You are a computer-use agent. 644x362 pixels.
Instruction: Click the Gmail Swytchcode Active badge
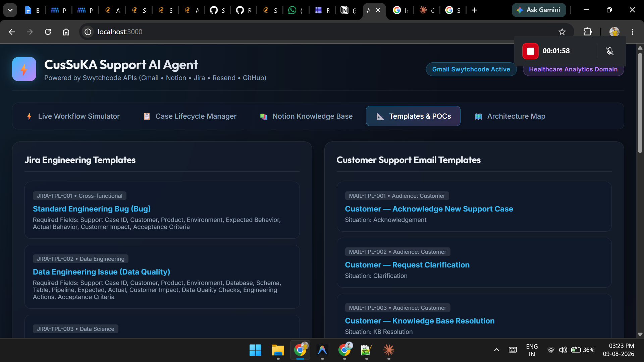click(471, 69)
